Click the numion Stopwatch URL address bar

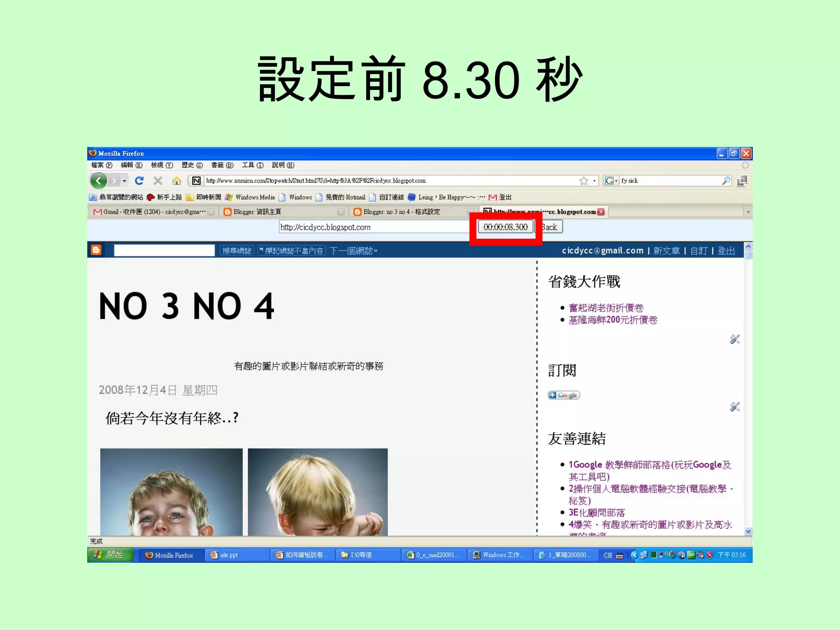390,180
